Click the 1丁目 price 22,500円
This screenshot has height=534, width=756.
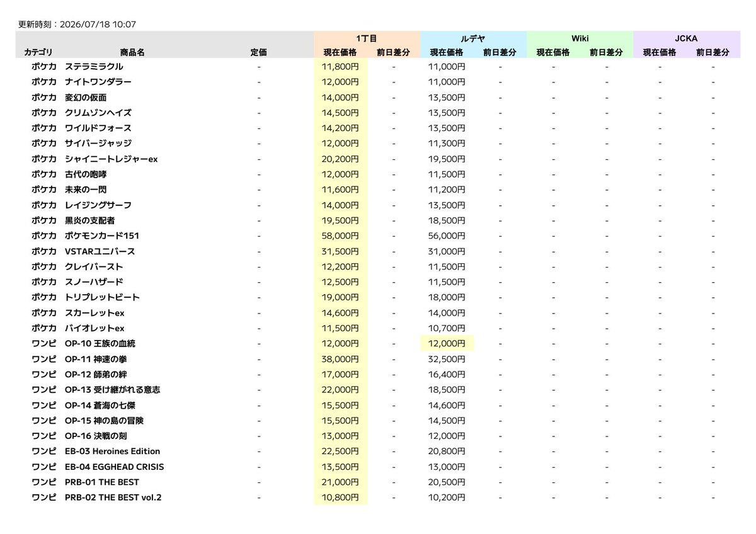tap(341, 452)
